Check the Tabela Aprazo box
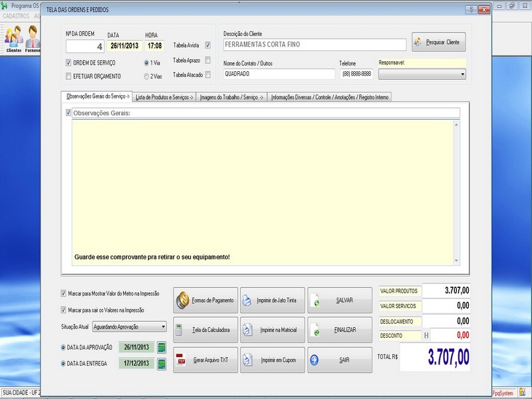 click(x=207, y=61)
